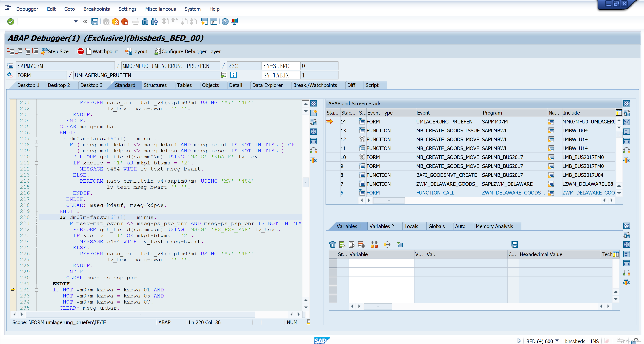The height and width of the screenshot is (344, 644).
Task: Click the red Cancel icon with X
Action: click(x=124, y=21)
